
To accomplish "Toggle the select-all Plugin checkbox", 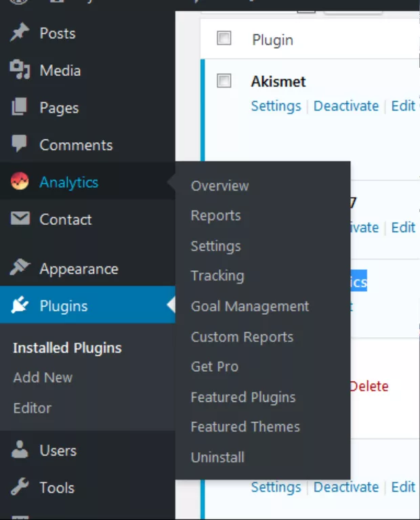I will coord(224,39).
